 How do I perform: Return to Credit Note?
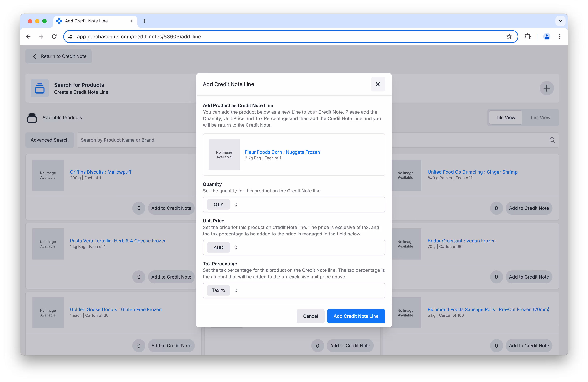(59, 56)
